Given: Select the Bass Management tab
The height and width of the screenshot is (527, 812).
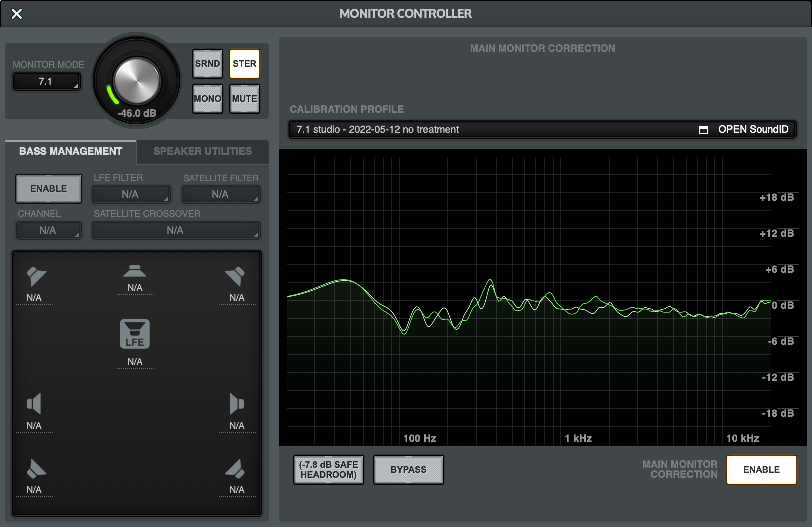Looking at the screenshot, I should pos(70,151).
